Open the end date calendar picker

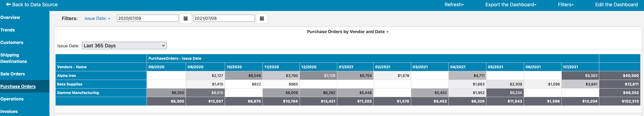click(x=262, y=18)
